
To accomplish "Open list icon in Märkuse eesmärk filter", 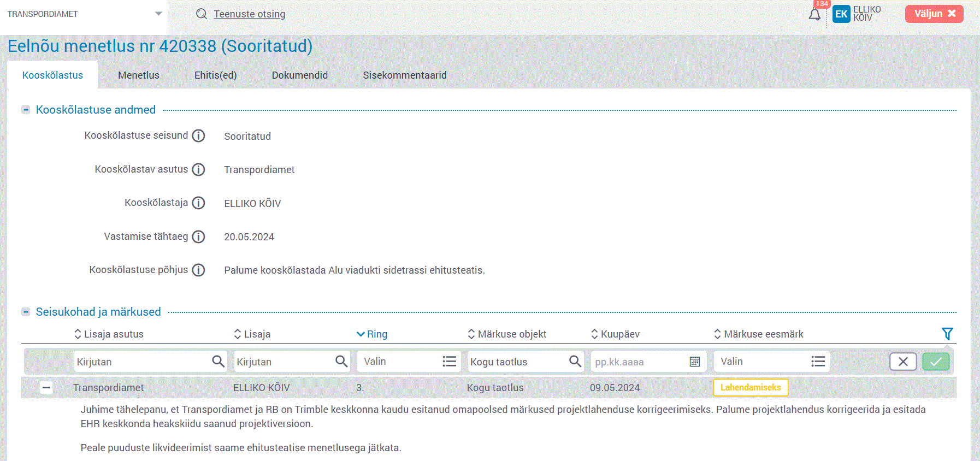I will pyautogui.click(x=818, y=362).
